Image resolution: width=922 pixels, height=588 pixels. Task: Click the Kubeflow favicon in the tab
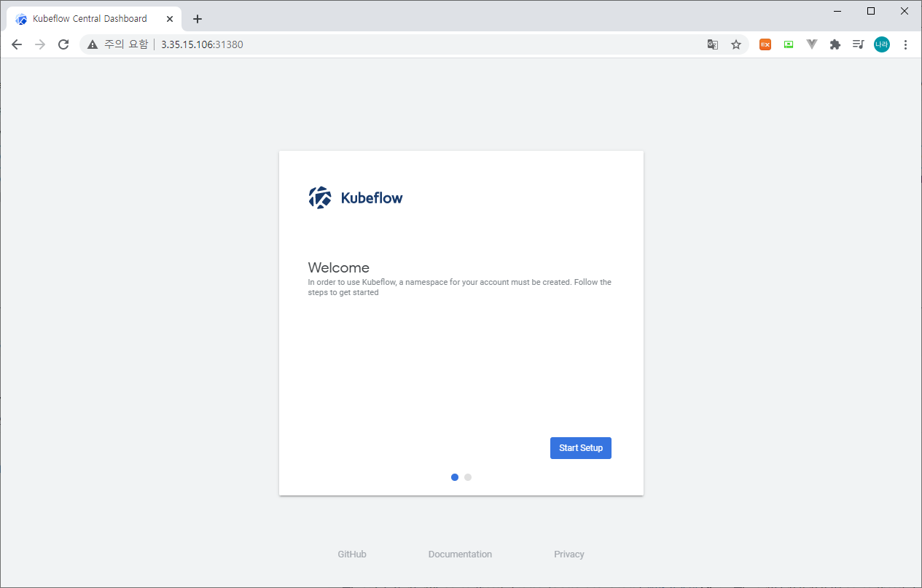21,19
